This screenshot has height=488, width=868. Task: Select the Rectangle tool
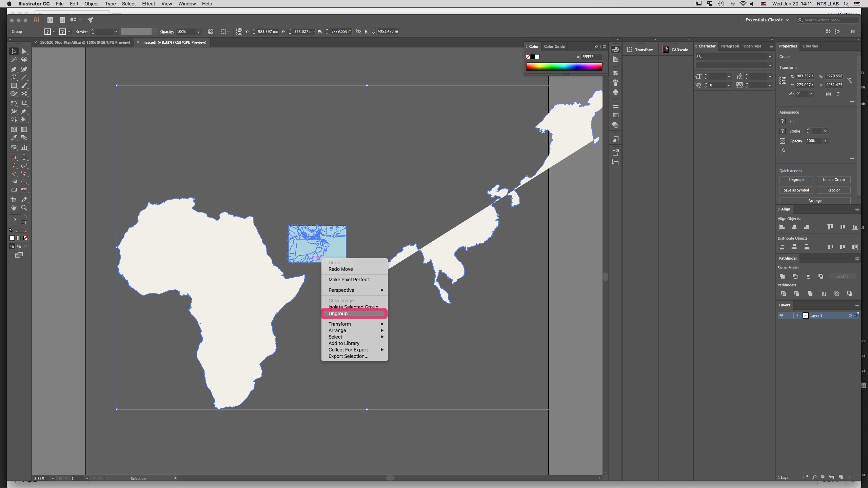(14, 86)
